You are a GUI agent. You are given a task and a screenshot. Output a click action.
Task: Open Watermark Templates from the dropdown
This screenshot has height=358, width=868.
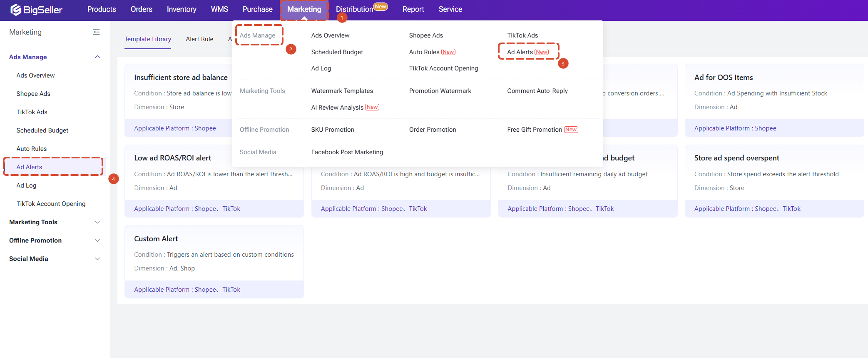click(x=342, y=91)
